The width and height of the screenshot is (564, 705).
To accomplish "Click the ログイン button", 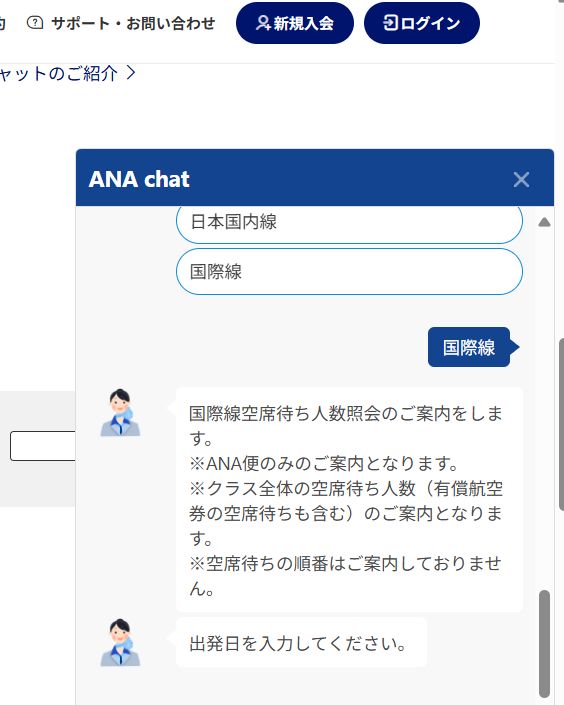I will (x=421, y=23).
